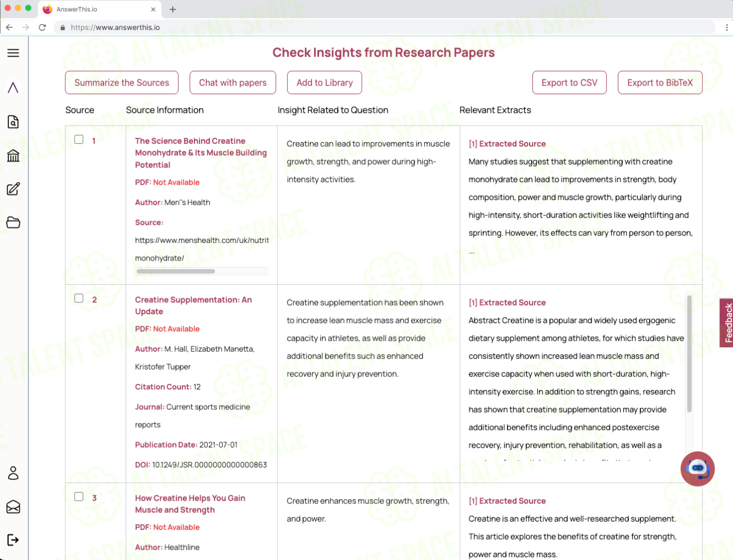
Task: Click the horizontal scrollbar under source 1 URL
Action: (175, 271)
